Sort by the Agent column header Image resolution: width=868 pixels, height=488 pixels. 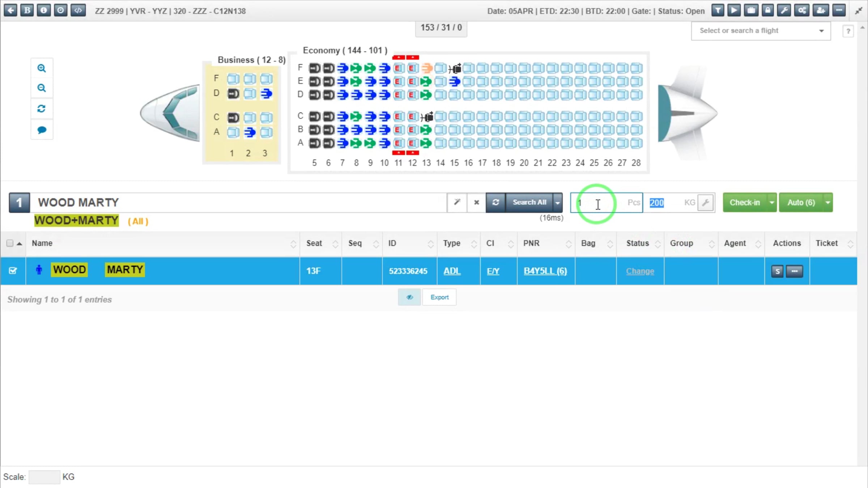click(741, 243)
